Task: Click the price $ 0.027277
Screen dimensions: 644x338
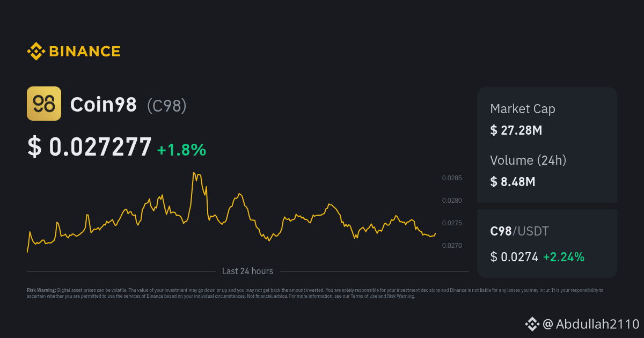Action: [90, 147]
